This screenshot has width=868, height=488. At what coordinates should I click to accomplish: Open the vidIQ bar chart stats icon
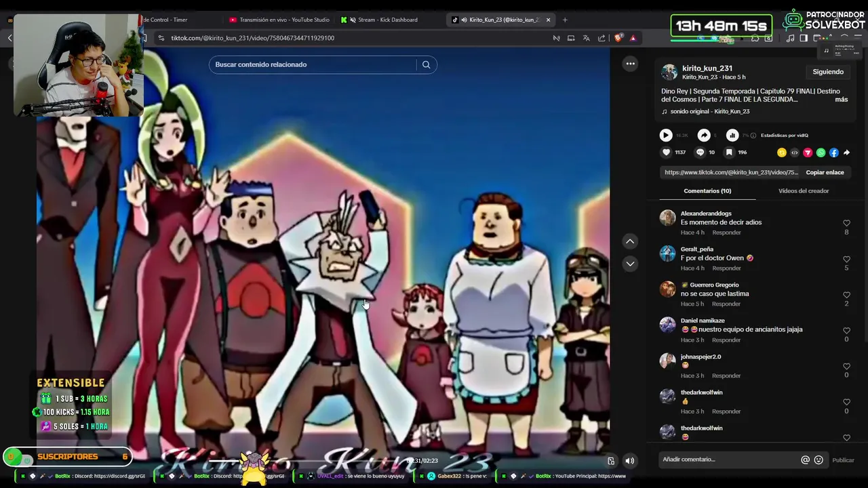click(x=732, y=136)
